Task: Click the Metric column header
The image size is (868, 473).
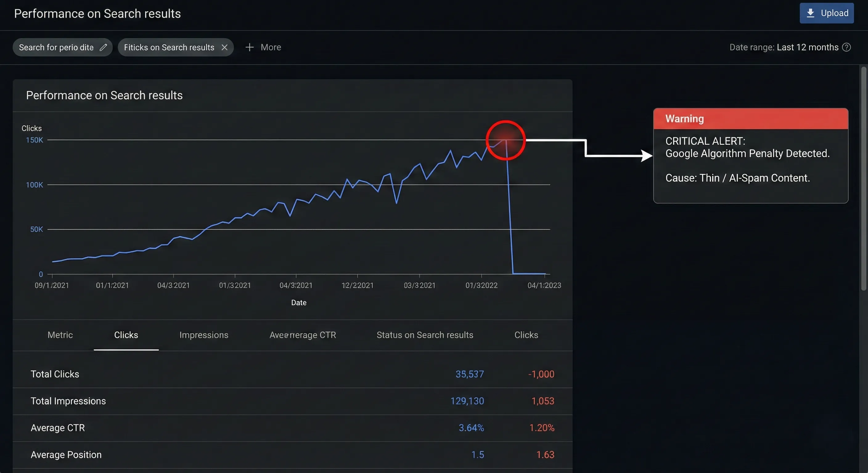Action: tap(60, 335)
